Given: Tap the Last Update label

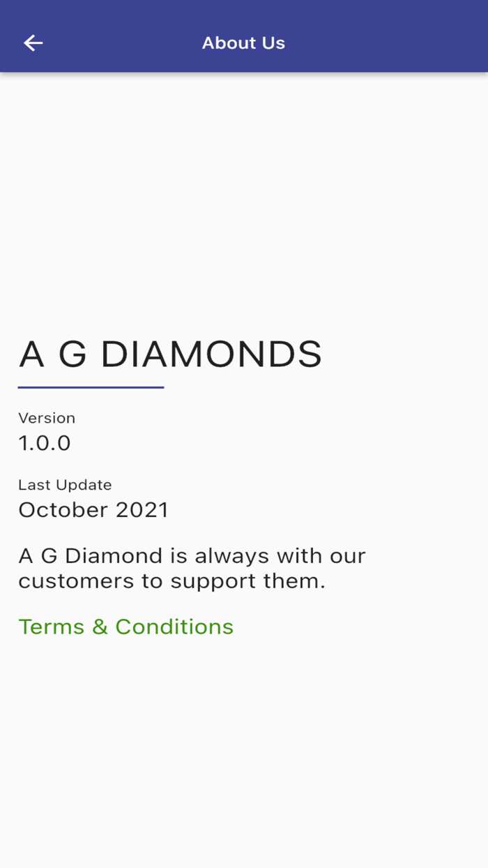Looking at the screenshot, I should (x=65, y=484).
